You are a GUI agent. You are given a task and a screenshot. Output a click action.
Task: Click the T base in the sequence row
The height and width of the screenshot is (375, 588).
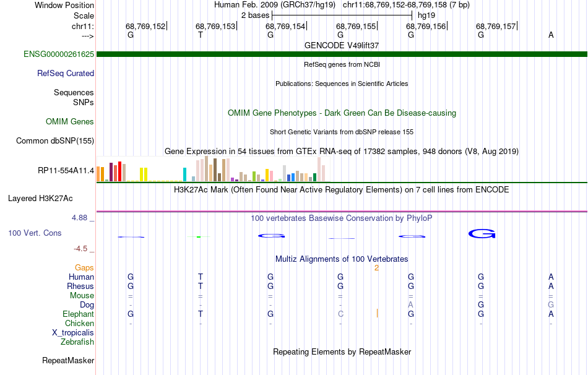(x=201, y=35)
